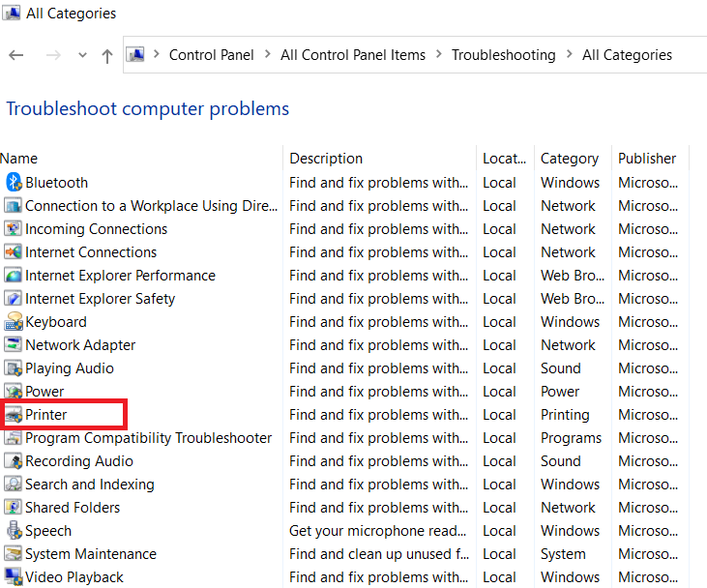Open recent locations dropdown chevron

[82, 55]
